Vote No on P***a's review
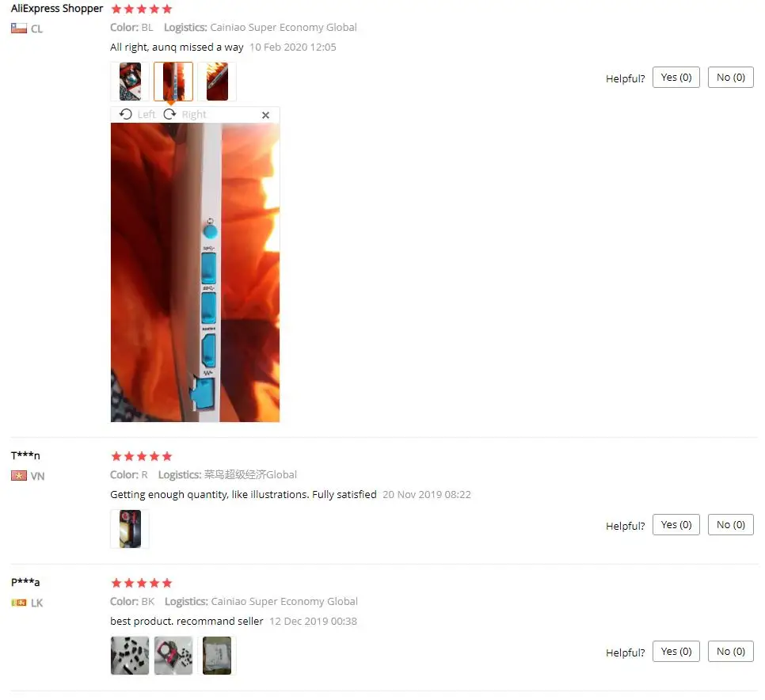This screenshot has width=765, height=700. click(730, 651)
